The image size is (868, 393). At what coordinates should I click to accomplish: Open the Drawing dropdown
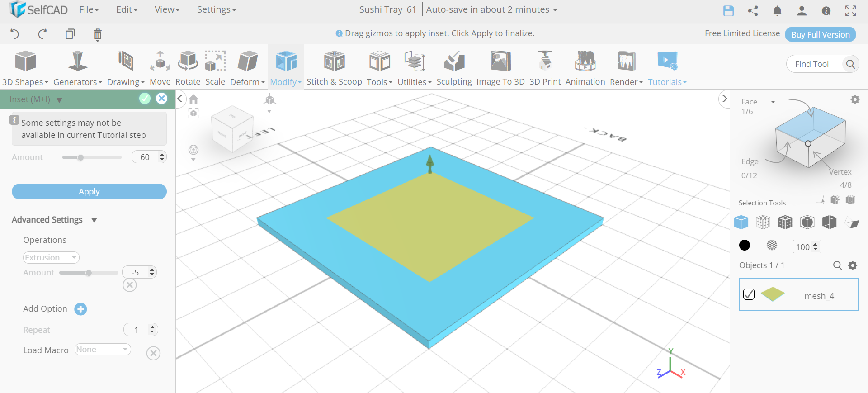pos(126,68)
